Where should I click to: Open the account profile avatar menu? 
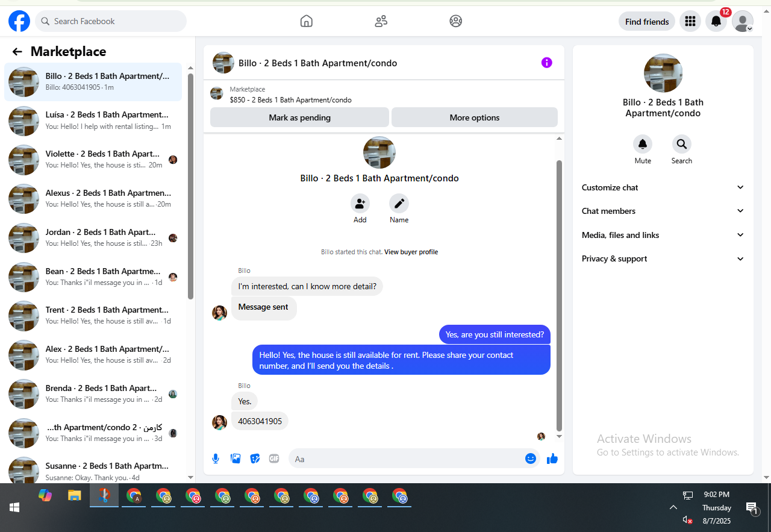[x=743, y=22]
